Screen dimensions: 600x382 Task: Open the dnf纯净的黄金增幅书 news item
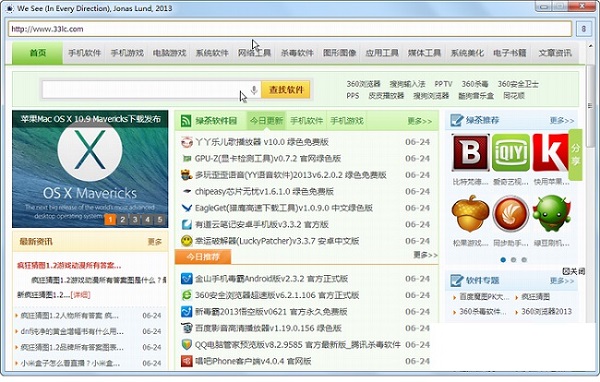coord(72,331)
